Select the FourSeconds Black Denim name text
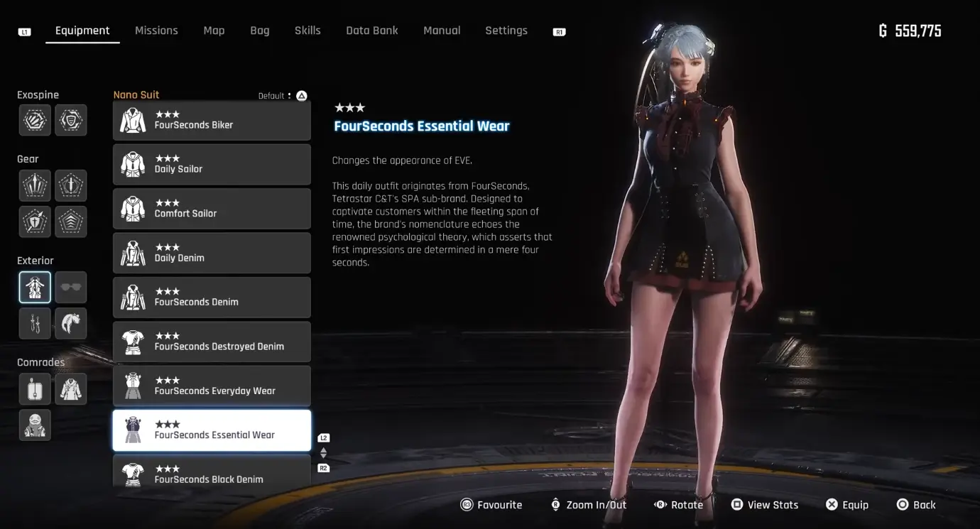The image size is (980, 529). tap(209, 479)
